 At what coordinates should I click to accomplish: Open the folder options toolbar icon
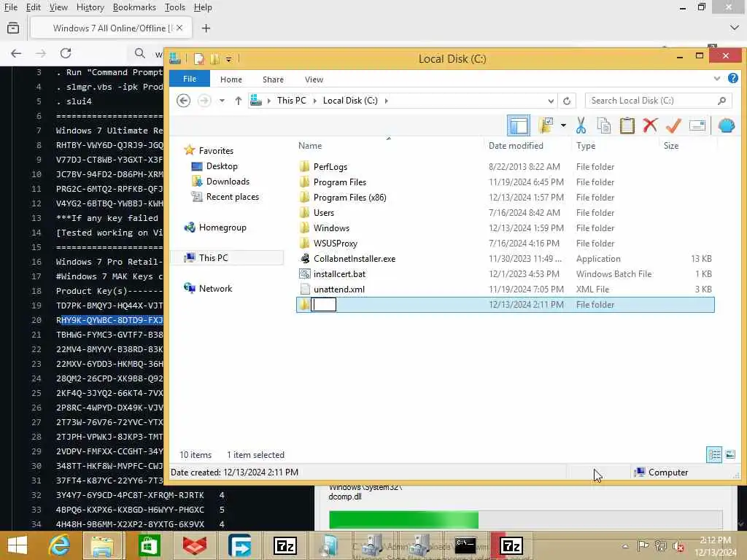(546, 125)
